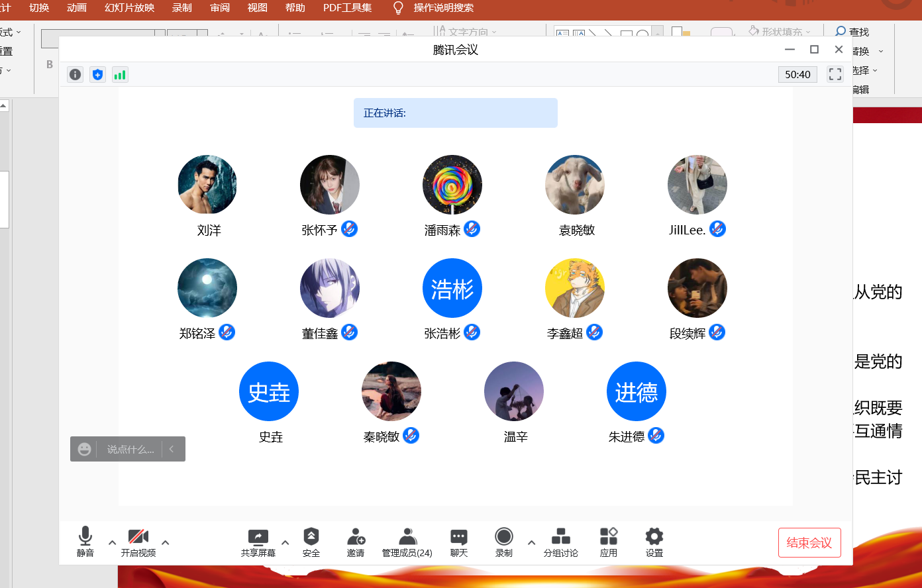The height and width of the screenshot is (588, 922).
Task: Open the Apps (应用) panel
Action: point(608,542)
